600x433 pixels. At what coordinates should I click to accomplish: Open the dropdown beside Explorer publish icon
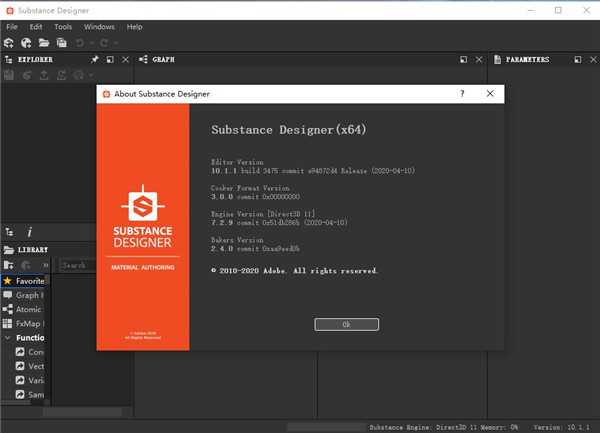[91, 75]
